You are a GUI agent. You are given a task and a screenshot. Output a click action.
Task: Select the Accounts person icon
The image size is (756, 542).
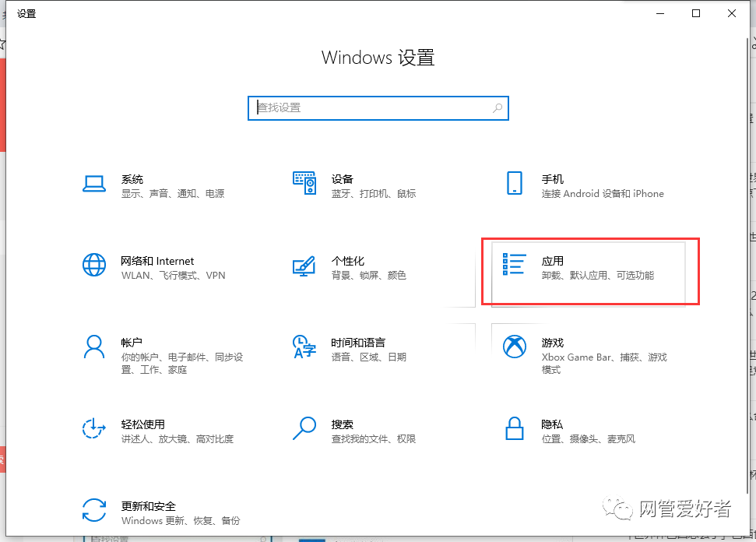(x=94, y=347)
